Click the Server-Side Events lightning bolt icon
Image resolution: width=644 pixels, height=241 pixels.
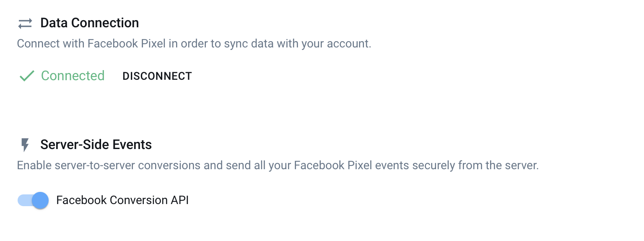pos(25,145)
